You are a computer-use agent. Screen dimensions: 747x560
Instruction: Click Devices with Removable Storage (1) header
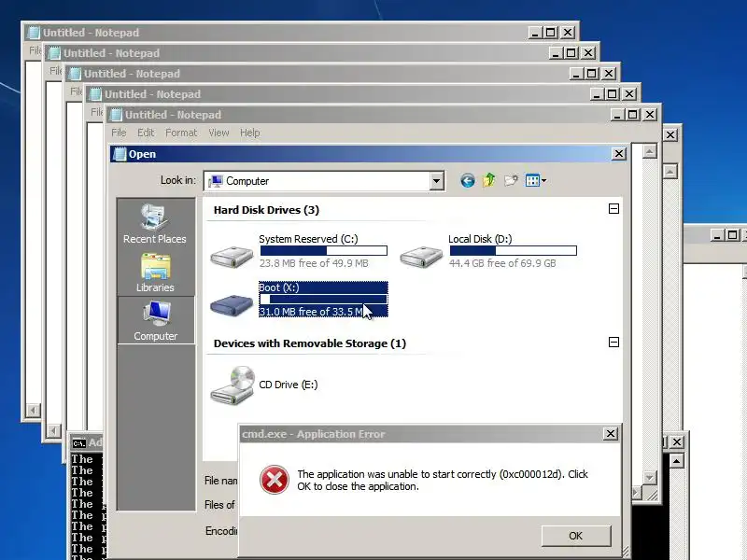310,343
